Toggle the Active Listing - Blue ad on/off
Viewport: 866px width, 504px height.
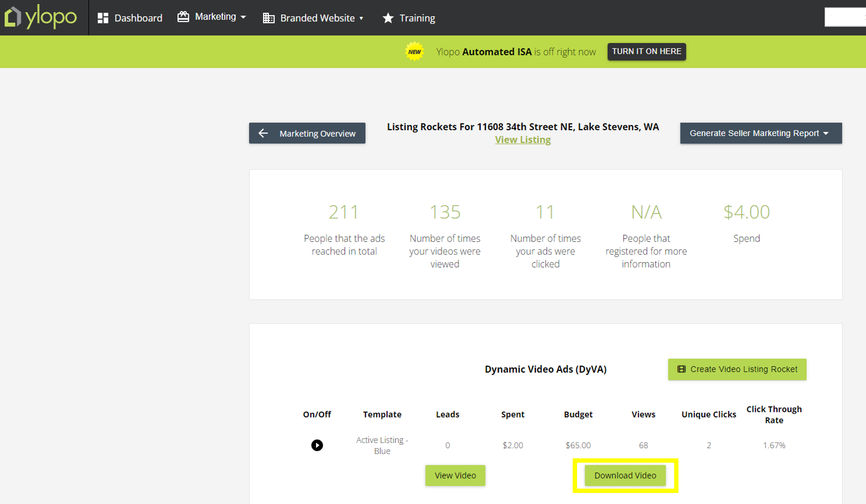(x=317, y=445)
